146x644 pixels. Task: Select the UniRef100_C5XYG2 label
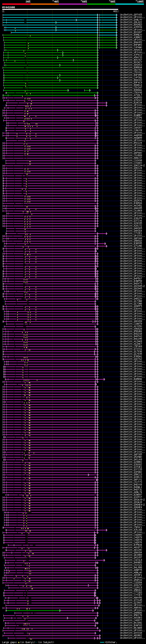pos(131,72)
